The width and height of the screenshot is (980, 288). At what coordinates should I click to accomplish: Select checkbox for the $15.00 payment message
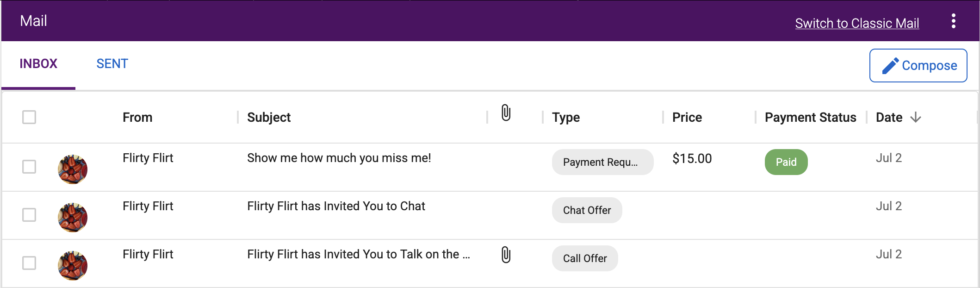click(29, 167)
